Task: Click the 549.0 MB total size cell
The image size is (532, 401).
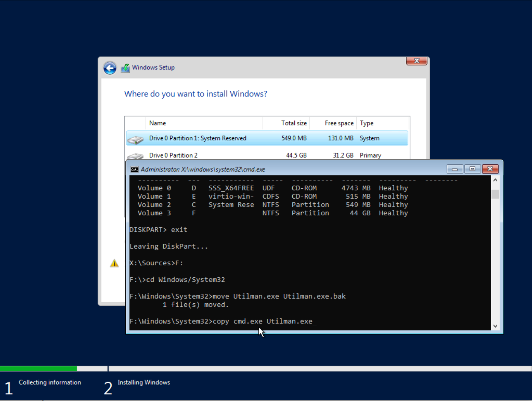Action: pyautogui.click(x=294, y=138)
